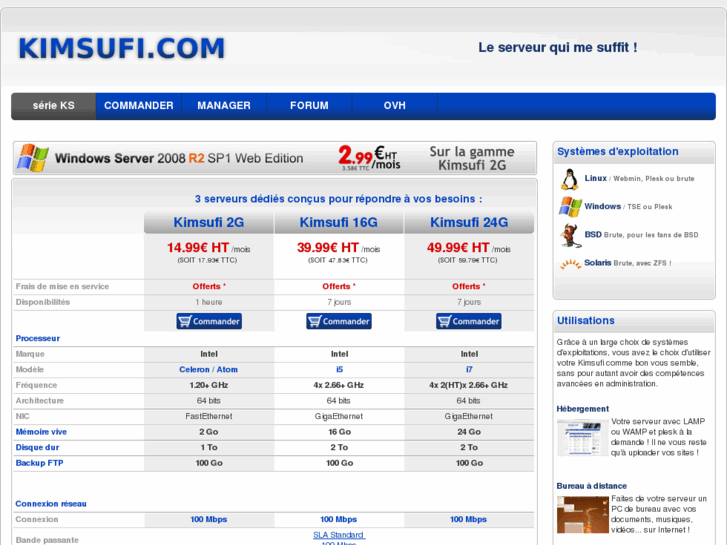727x545 pixels.
Task: Select the OVH menu item
Action: pos(395,106)
